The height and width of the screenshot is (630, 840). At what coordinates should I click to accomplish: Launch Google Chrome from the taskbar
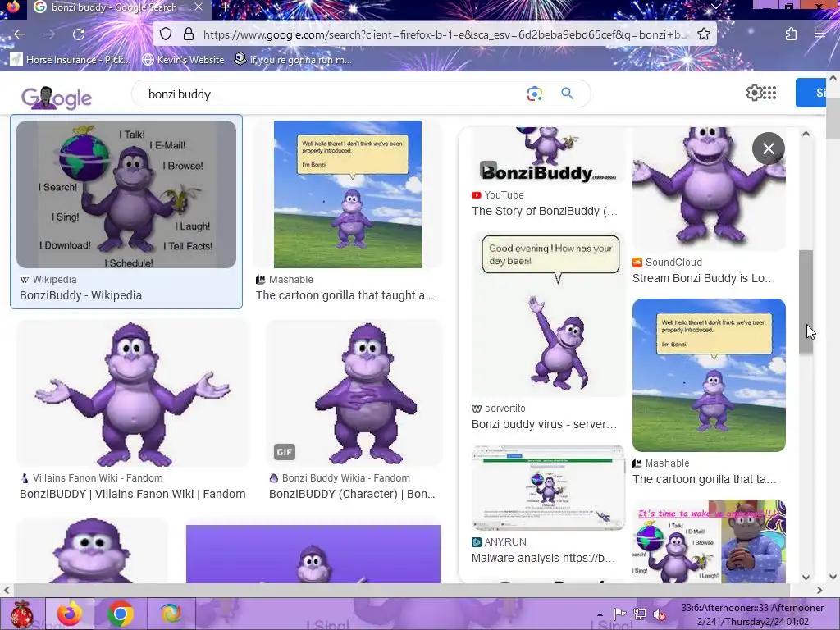pos(121,614)
